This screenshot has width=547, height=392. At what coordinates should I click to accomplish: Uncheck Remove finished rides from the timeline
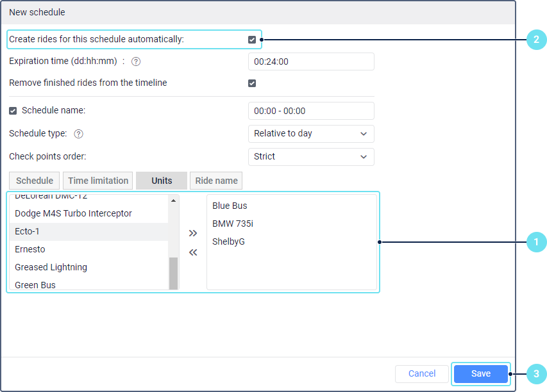coord(252,83)
